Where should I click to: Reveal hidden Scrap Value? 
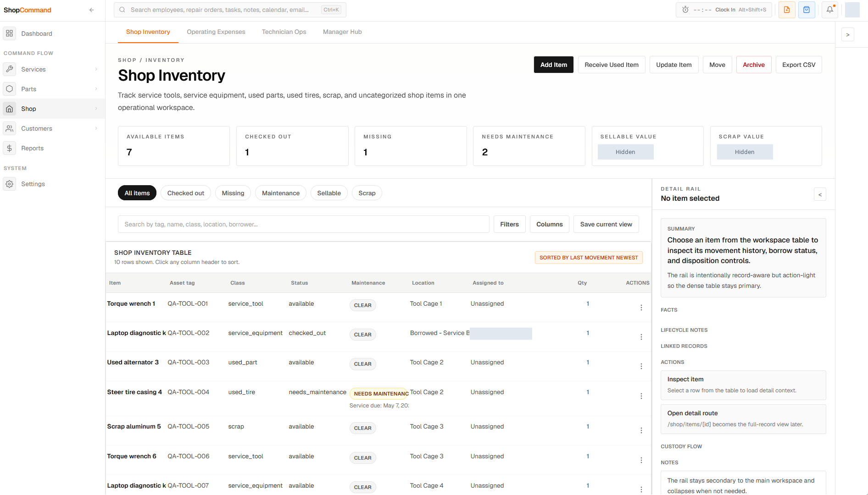tap(745, 152)
